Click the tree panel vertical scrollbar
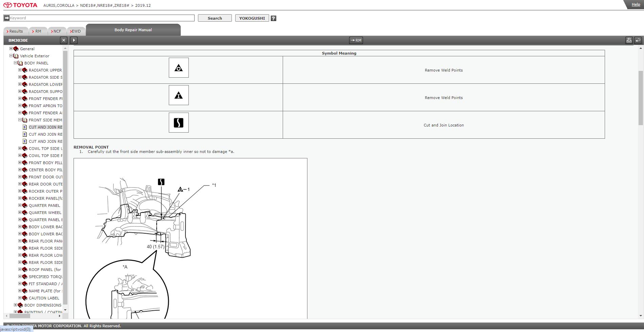 pyautogui.click(x=65, y=178)
